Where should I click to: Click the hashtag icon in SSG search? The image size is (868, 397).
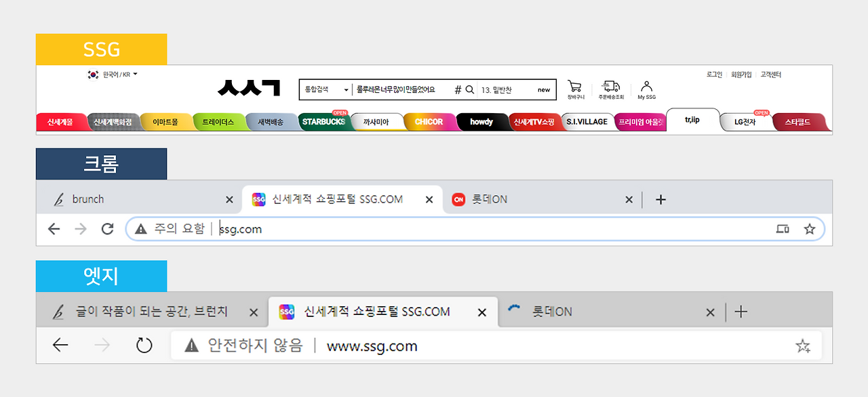click(458, 89)
